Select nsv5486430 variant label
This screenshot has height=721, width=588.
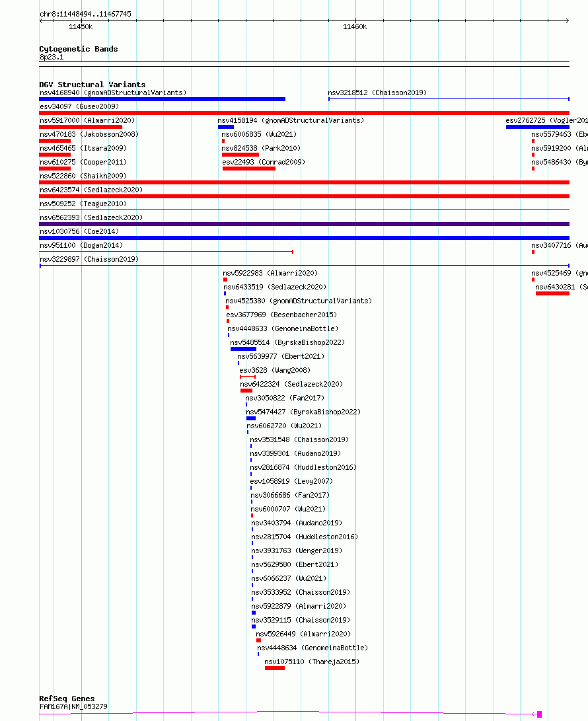tap(560, 162)
